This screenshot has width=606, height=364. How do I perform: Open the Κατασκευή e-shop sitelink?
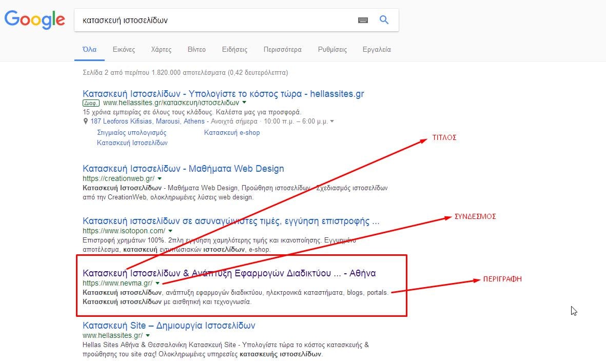pos(232,132)
